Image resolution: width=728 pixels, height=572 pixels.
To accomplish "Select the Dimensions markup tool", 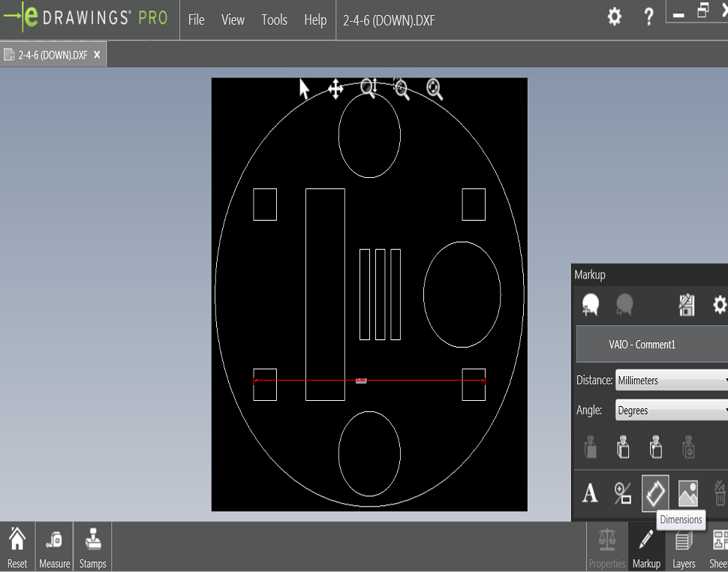I will [655, 493].
